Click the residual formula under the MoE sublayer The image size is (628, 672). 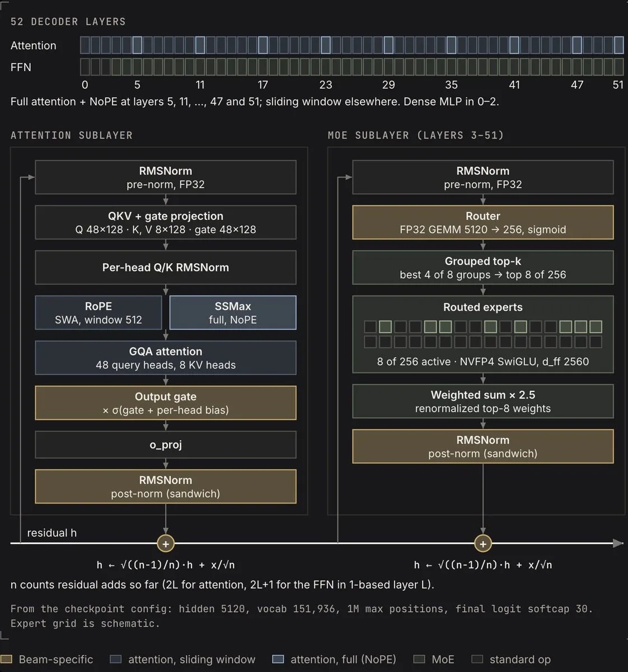483,565
